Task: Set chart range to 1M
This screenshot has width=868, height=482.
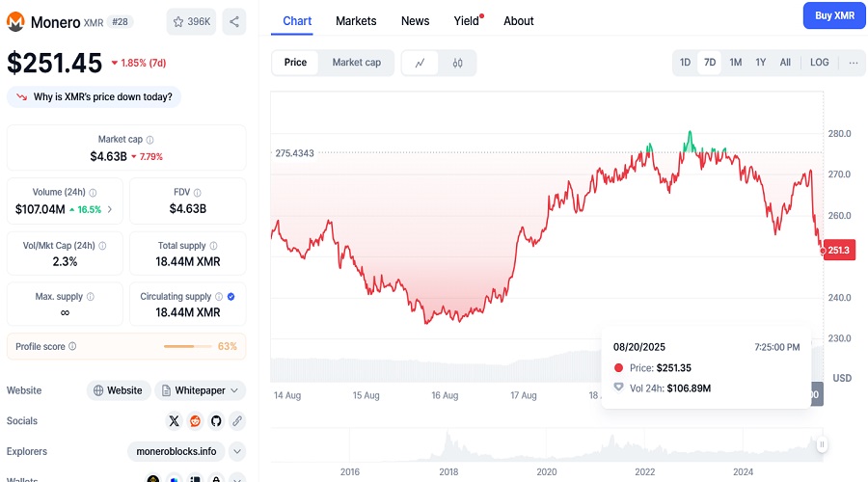Action: pyautogui.click(x=735, y=63)
